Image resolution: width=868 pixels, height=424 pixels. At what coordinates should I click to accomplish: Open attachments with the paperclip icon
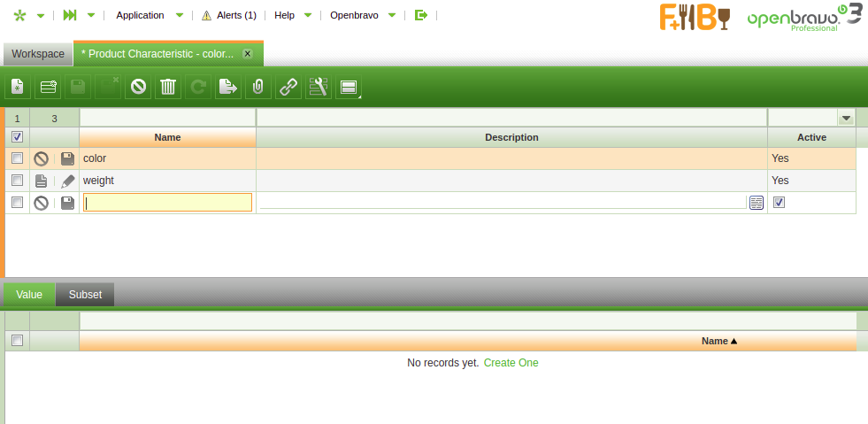pyautogui.click(x=258, y=87)
